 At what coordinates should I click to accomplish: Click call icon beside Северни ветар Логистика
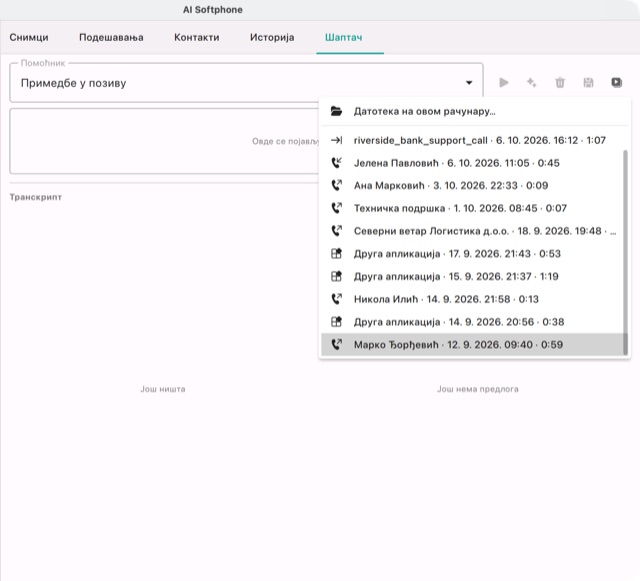(336, 231)
